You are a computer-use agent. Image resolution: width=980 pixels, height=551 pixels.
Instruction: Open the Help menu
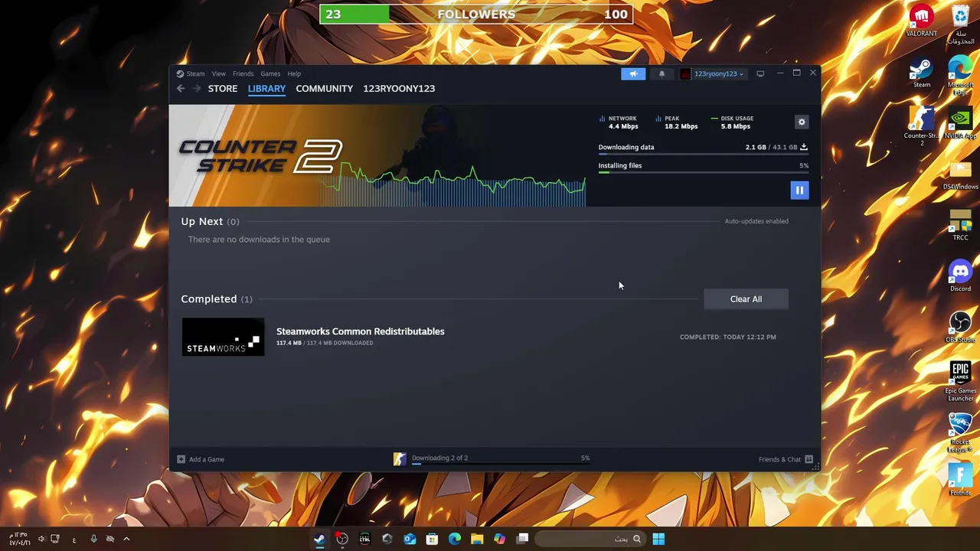(x=294, y=74)
